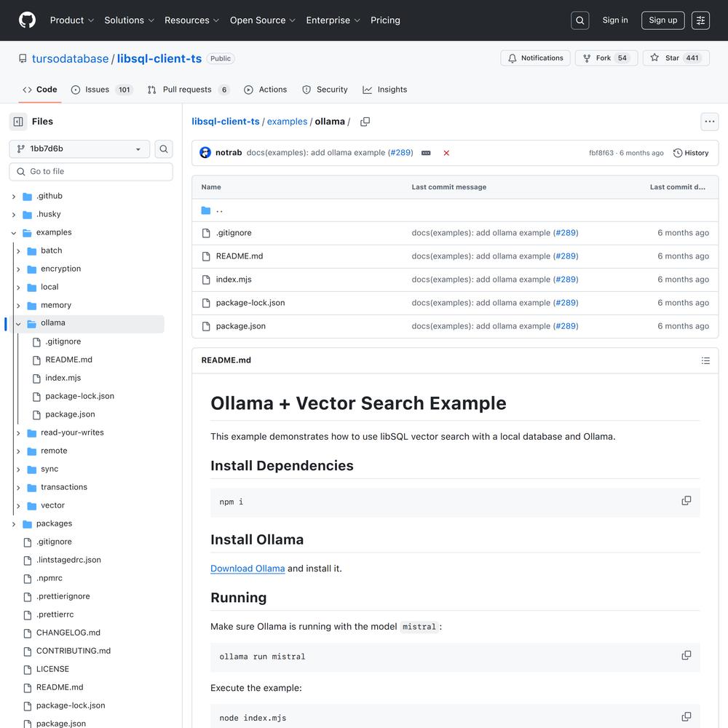Switch to the Issues tab

(x=102, y=90)
